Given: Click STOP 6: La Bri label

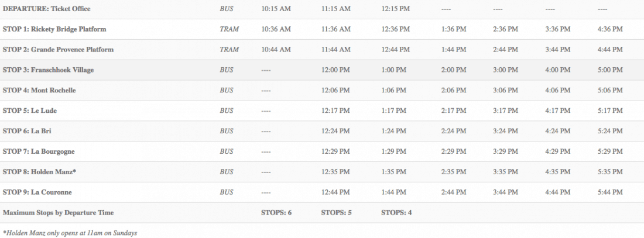Looking at the screenshot, I should (28, 131).
